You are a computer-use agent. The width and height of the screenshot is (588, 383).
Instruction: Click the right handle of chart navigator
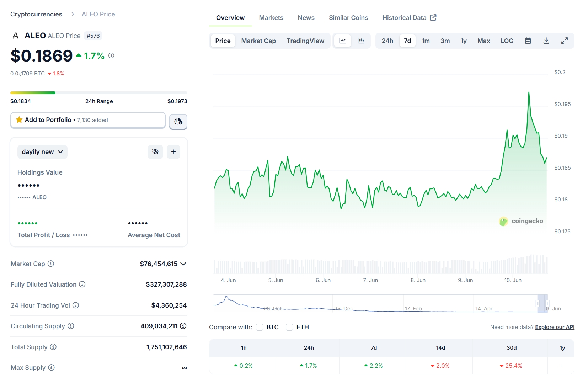(x=547, y=303)
